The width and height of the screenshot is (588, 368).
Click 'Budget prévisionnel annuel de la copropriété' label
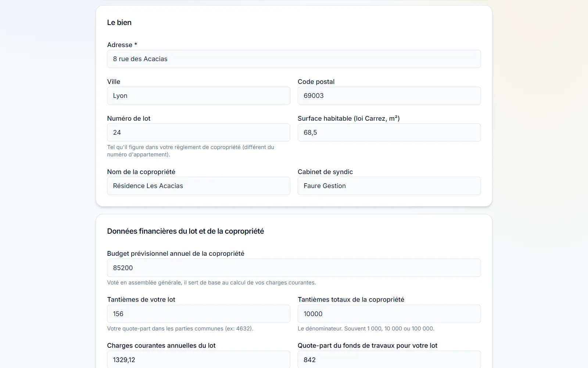(x=176, y=254)
